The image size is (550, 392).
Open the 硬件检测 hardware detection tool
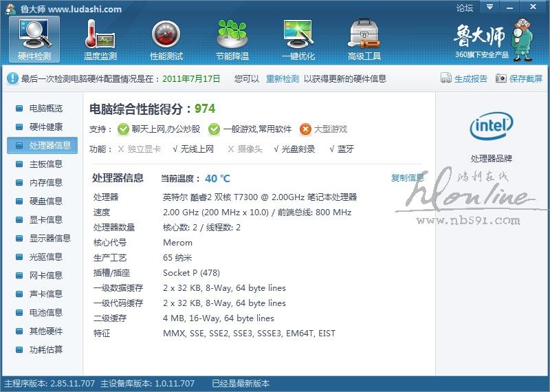tap(34, 39)
